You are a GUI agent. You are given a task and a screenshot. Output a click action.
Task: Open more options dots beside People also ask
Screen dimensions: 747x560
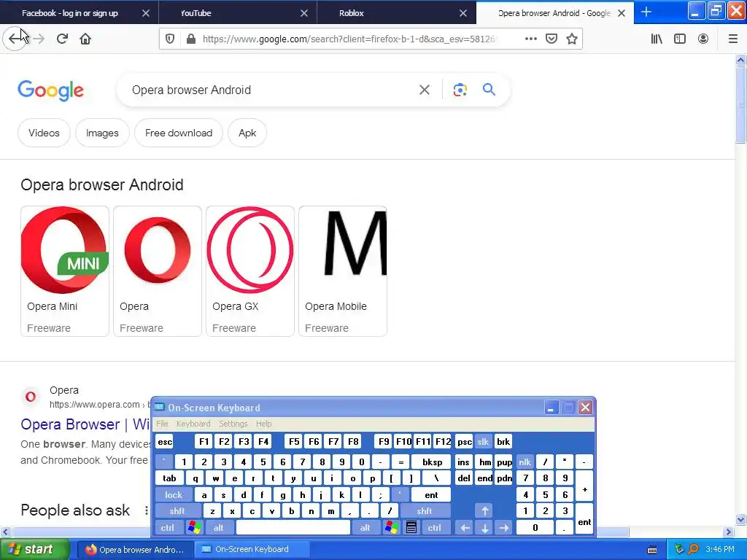[x=146, y=510]
